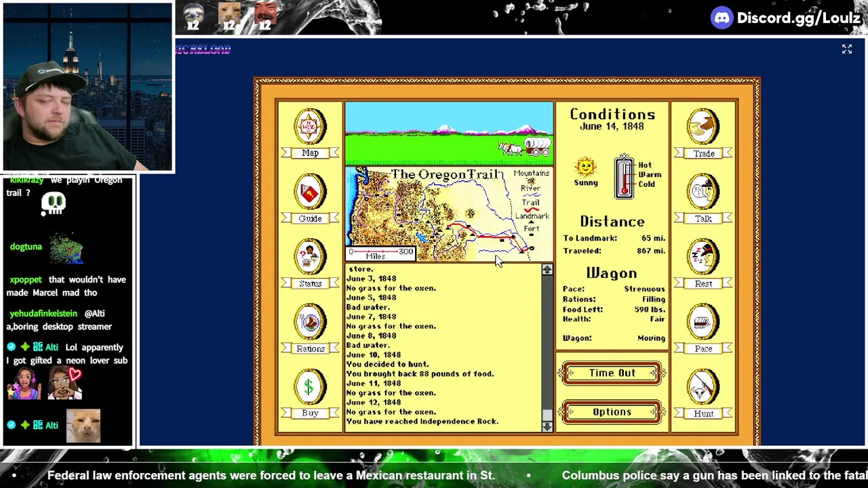Click 'You have reached Independence Rock.' line
868x488 pixels.
coord(422,422)
